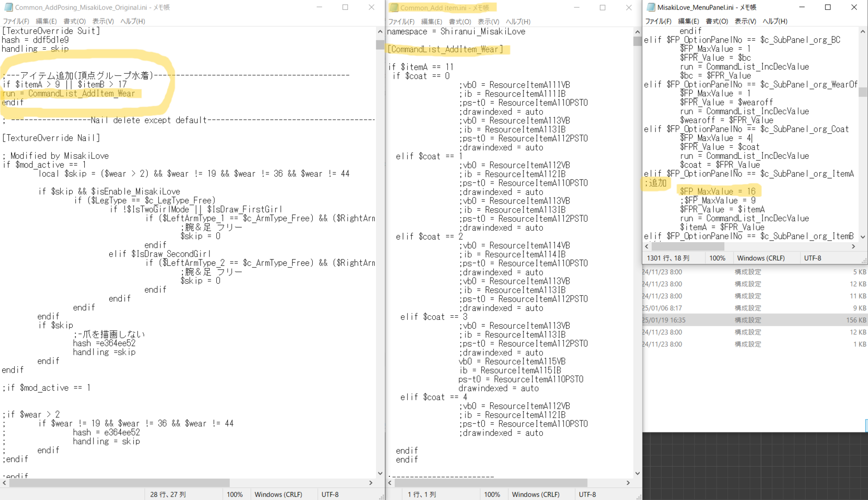Close the Common_Add item Notepad window

[629, 7]
